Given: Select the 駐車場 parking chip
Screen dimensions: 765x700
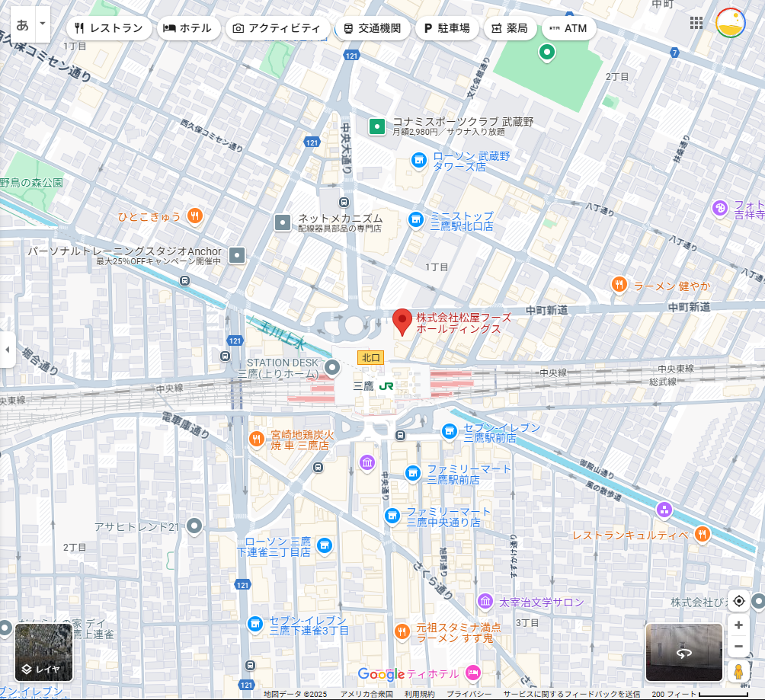Looking at the screenshot, I should (x=447, y=28).
